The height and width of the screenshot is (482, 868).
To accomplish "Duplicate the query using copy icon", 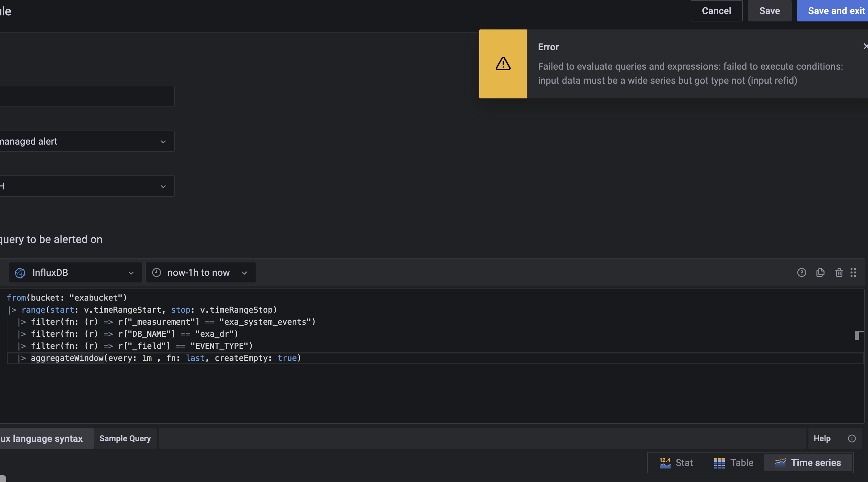I will [x=820, y=273].
